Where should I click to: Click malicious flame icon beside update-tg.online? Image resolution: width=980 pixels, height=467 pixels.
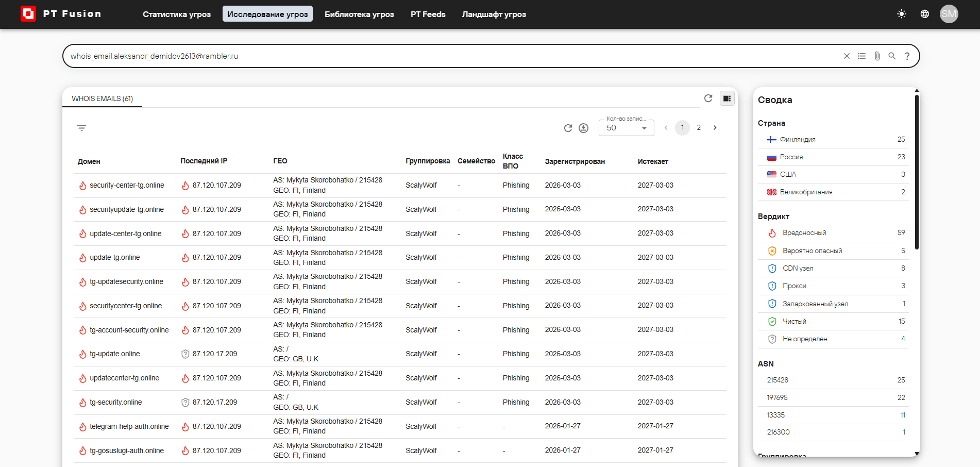[x=82, y=258]
